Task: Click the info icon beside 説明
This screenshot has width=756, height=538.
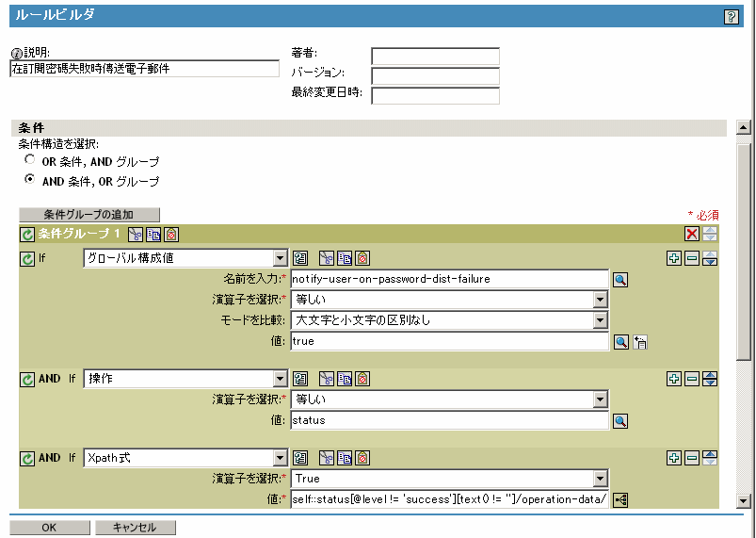Action: click(16, 53)
